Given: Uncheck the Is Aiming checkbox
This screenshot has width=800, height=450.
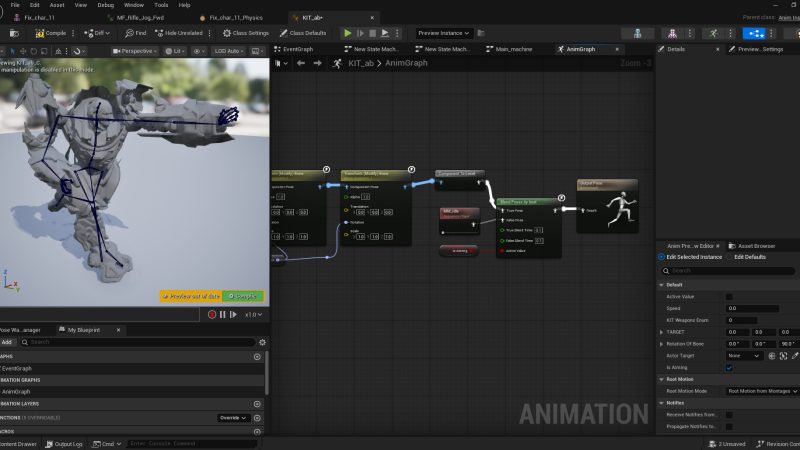Looking at the screenshot, I should pos(729,368).
